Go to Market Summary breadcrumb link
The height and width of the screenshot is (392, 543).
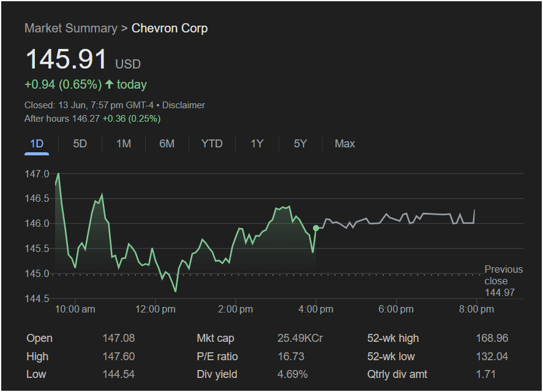point(71,28)
